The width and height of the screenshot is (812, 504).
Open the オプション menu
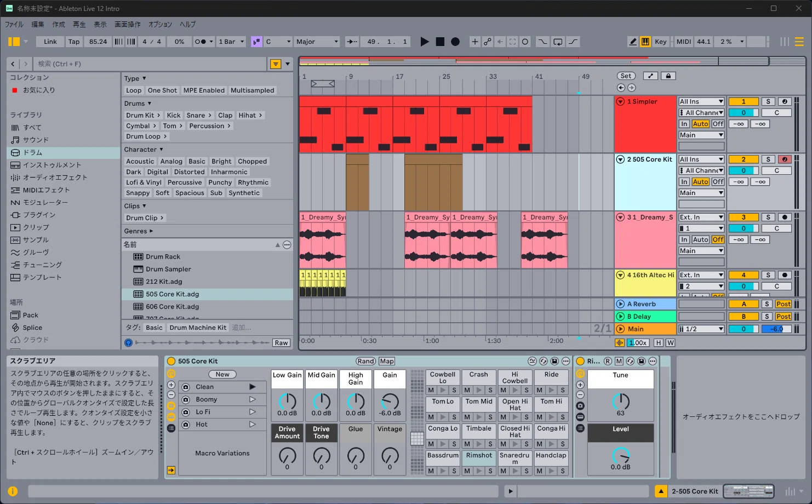click(x=160, y=25)
